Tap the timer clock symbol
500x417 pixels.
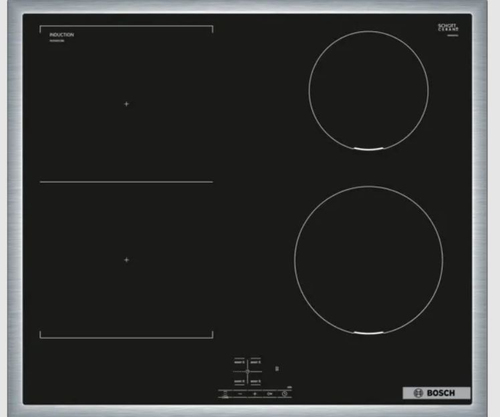click(284, 394)
